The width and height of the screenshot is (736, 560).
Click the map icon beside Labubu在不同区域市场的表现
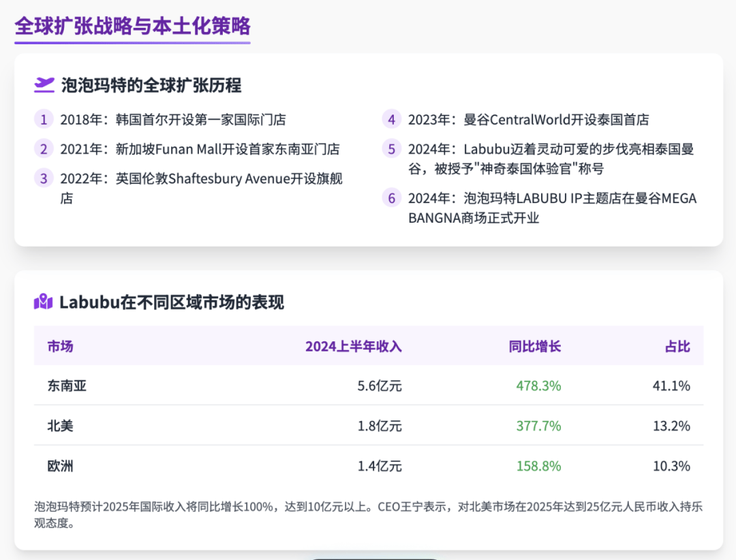click(x=43, y=302)
